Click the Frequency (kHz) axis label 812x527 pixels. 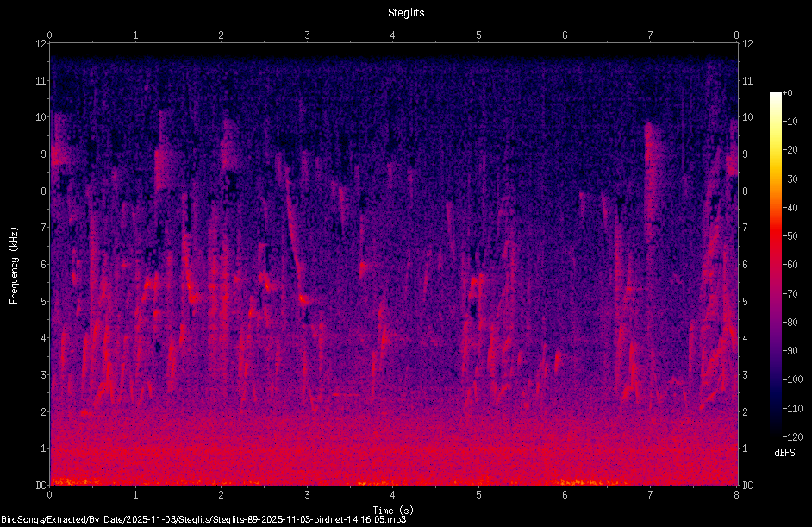tap(14, 266)
